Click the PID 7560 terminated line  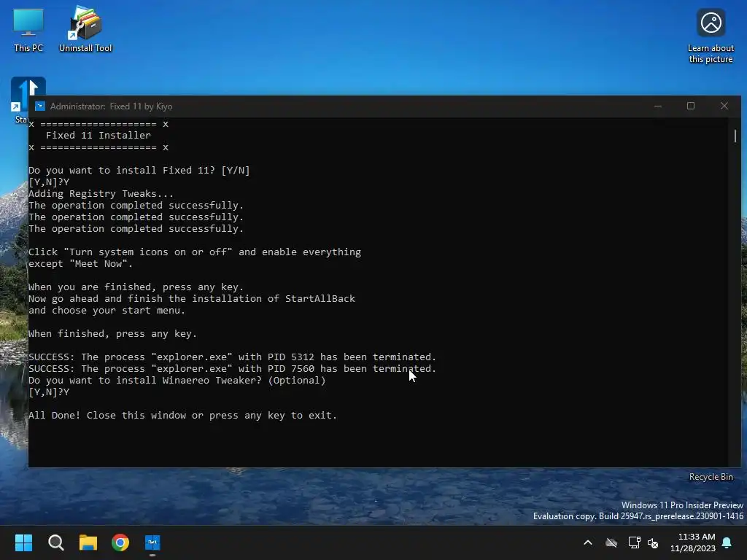[233, 368]
